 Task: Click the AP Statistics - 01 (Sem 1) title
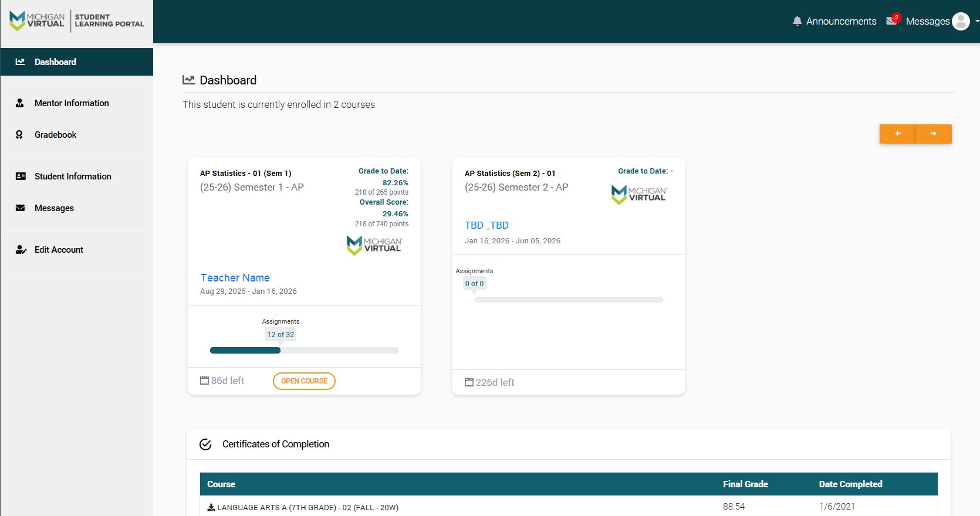tap(245, 173)
